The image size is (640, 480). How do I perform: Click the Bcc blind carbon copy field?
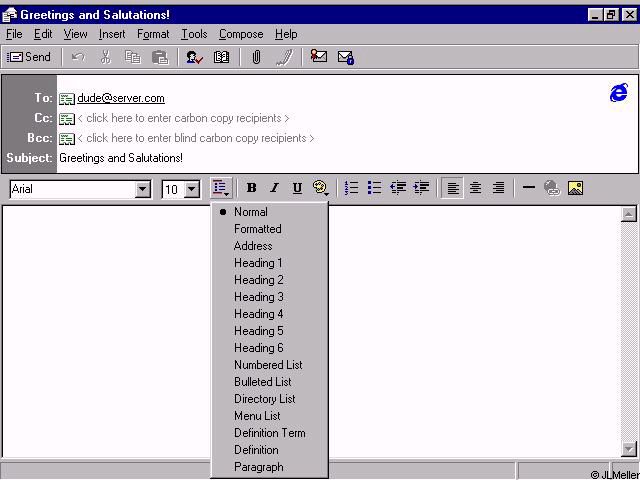pos(196,138)
